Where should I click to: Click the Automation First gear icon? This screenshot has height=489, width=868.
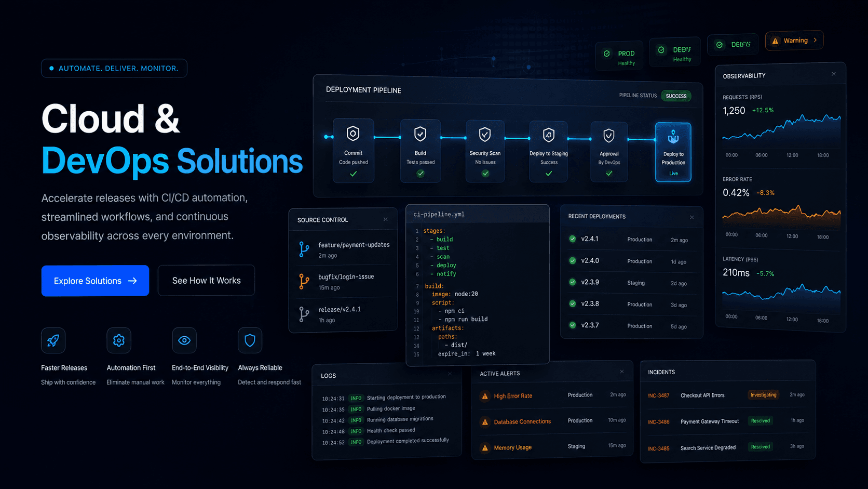click(119, 340)
